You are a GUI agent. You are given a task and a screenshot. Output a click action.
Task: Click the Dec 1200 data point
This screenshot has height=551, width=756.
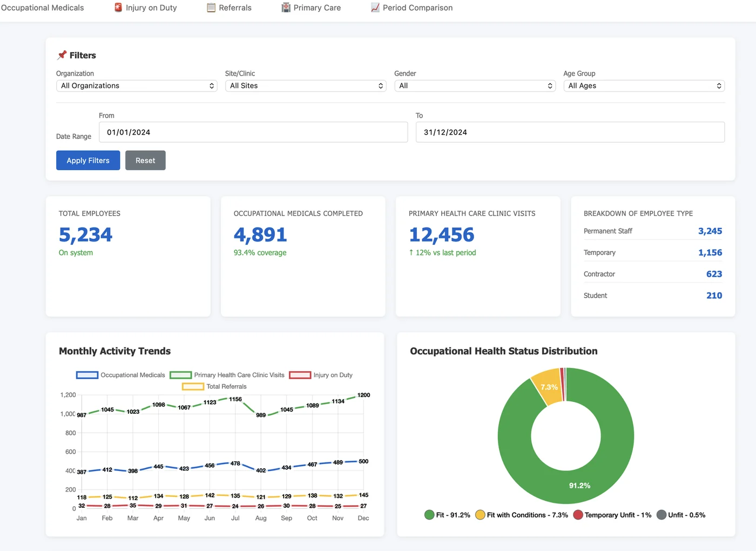[363, 395]
